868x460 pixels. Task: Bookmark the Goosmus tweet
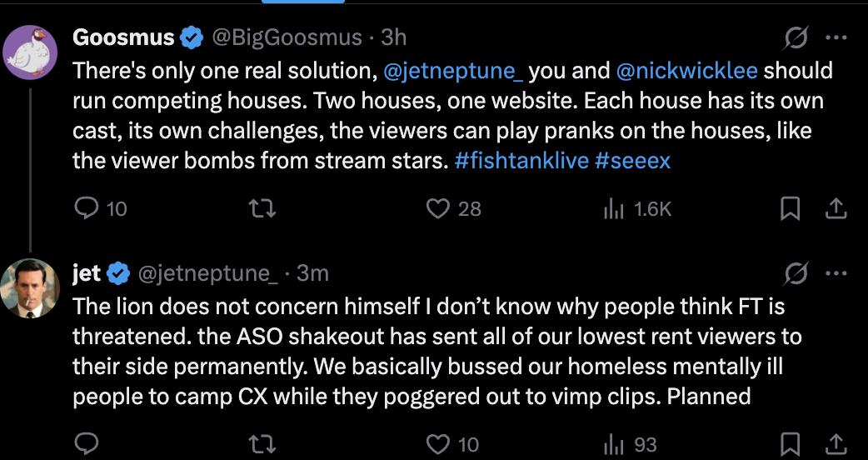[x=790, y=208]
